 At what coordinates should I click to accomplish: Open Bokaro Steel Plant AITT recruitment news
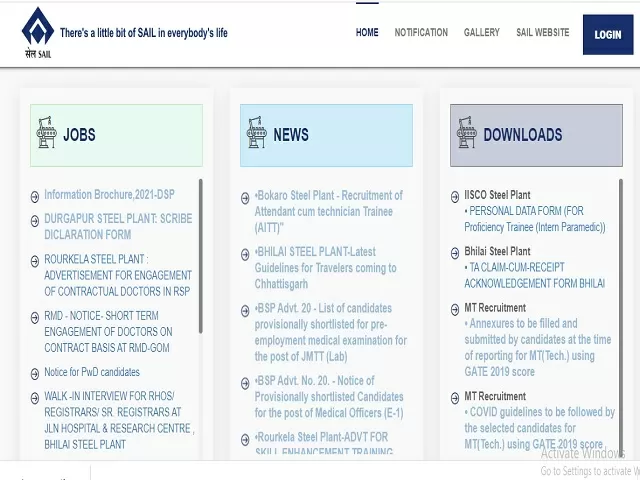pos(329,211)
